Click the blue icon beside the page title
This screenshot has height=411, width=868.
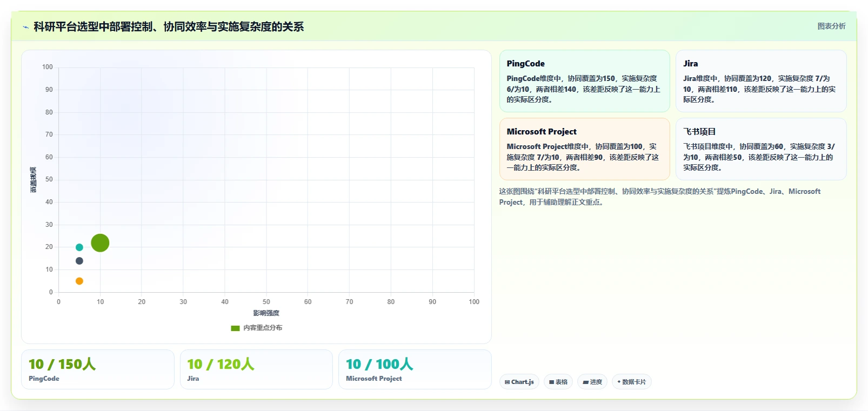coord(25,27)
